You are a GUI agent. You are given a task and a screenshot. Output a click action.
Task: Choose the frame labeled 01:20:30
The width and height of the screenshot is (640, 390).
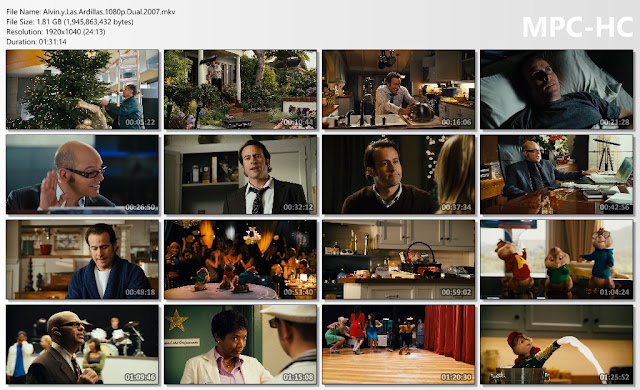pyautogui.click(x=398, y=345)
